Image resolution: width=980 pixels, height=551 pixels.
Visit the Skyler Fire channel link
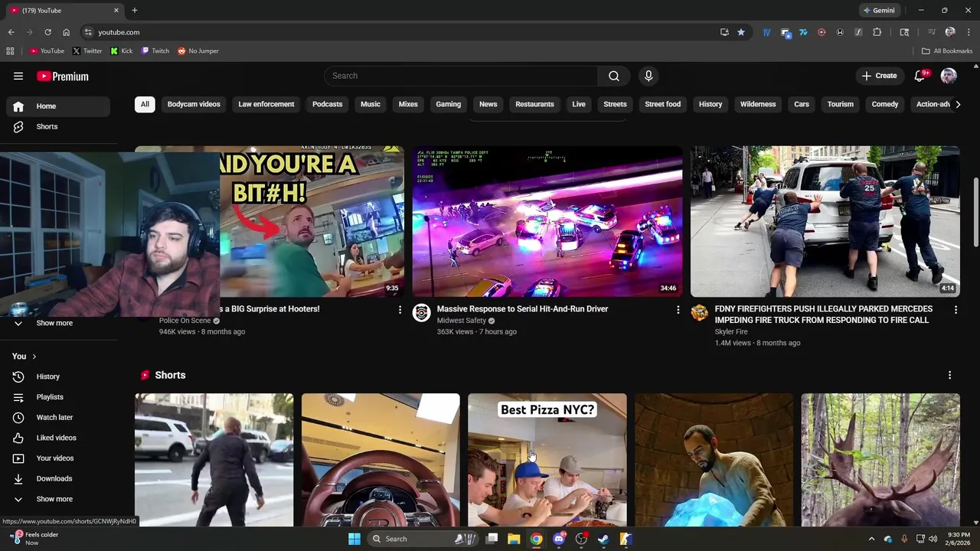(x=731, y=332)
